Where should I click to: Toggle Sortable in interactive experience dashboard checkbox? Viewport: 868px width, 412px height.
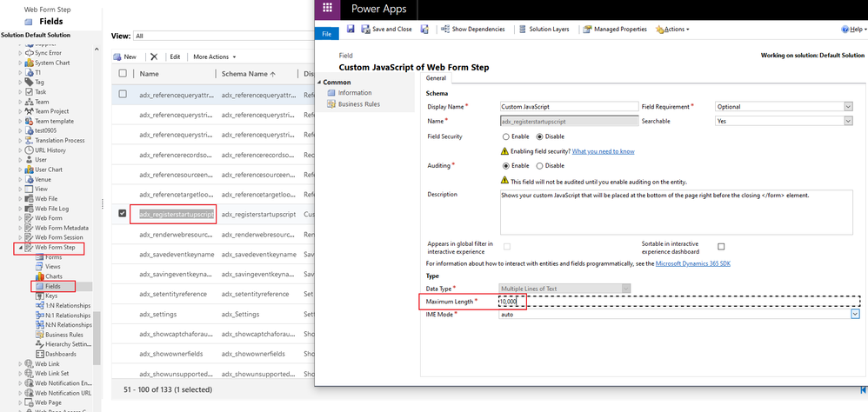click(721, 246)
